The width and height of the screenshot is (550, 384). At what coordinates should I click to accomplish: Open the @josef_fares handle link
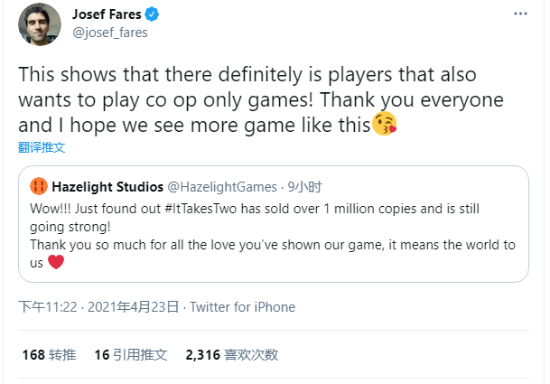[x=110, y=33]
